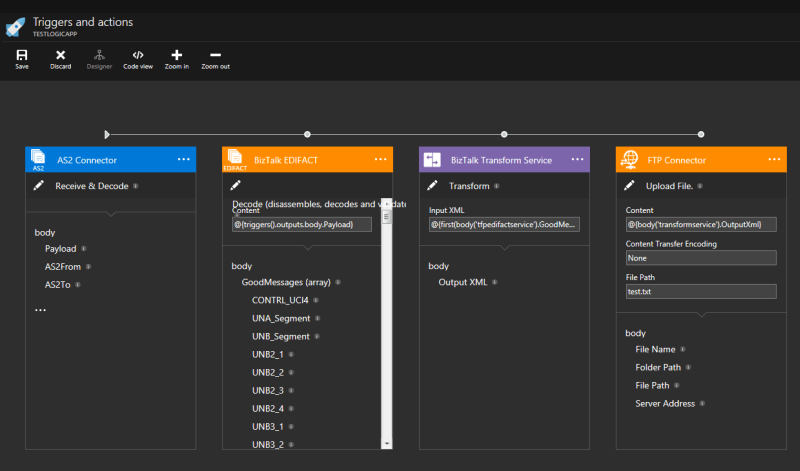This screenshot has width=800, height=471.
Task: Select the Payload output
Action: click(60, 249)
